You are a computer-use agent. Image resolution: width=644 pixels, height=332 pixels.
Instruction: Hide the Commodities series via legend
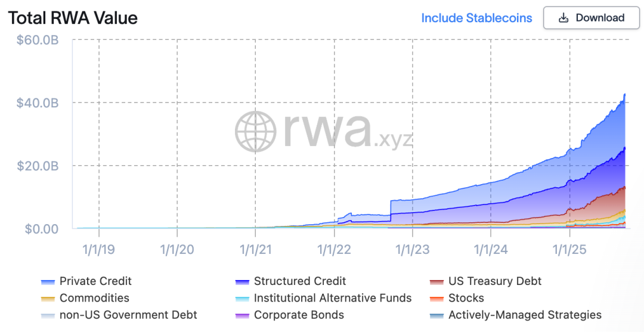click(94, 298)
